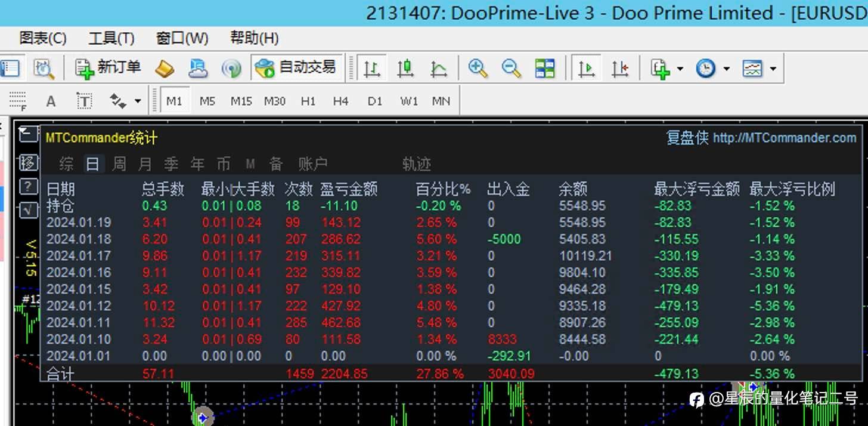The width and height of the screenshot is (868, 426).
Task: Open the 工具(T) menu
Action: (x=111, y=39)
